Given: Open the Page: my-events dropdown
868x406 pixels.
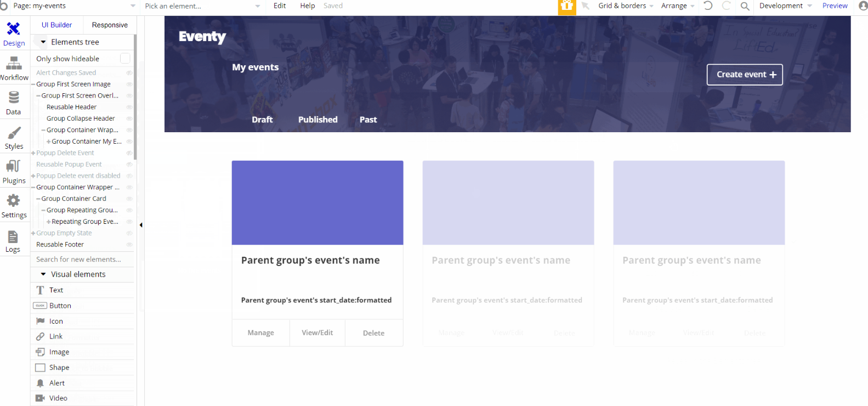Looking at the screenshot, I should pyautogui.click(x=75, y=6).
